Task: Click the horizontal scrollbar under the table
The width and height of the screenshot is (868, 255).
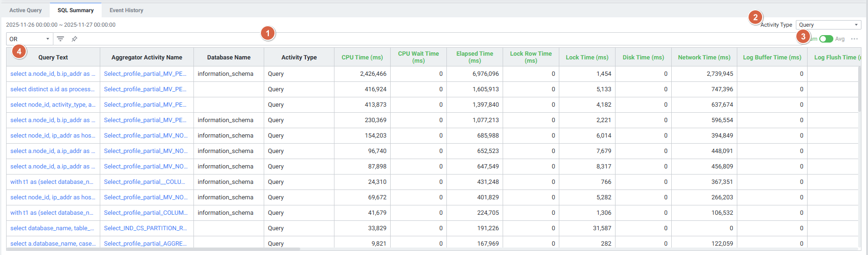Action: point(155,249)
